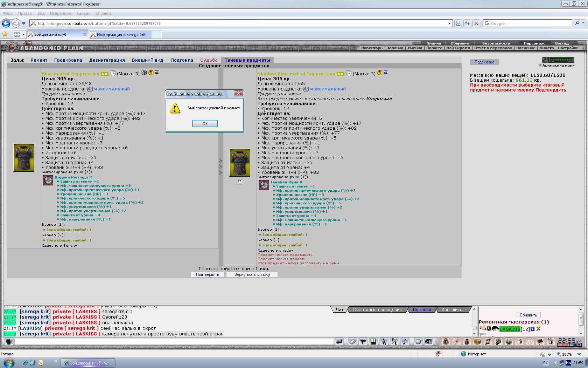The width and height of the screenshot is (588, 368).
Task: Click the Internet Explorer quick launch icon
Action: pyautogui.click(x=25, y=363)
